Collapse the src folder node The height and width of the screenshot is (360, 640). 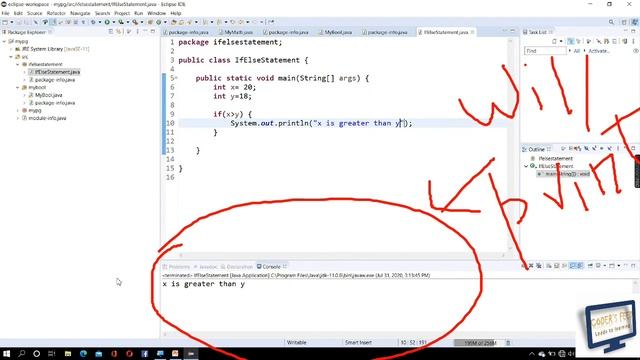pos(11,57)
